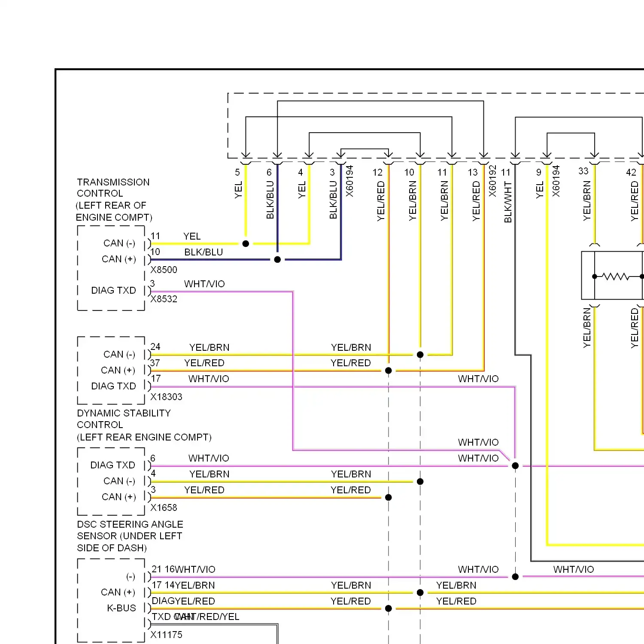Select pin number 42 at top
Image resolution: width=644 pixels, height=644 pixels.
point(631,172)
